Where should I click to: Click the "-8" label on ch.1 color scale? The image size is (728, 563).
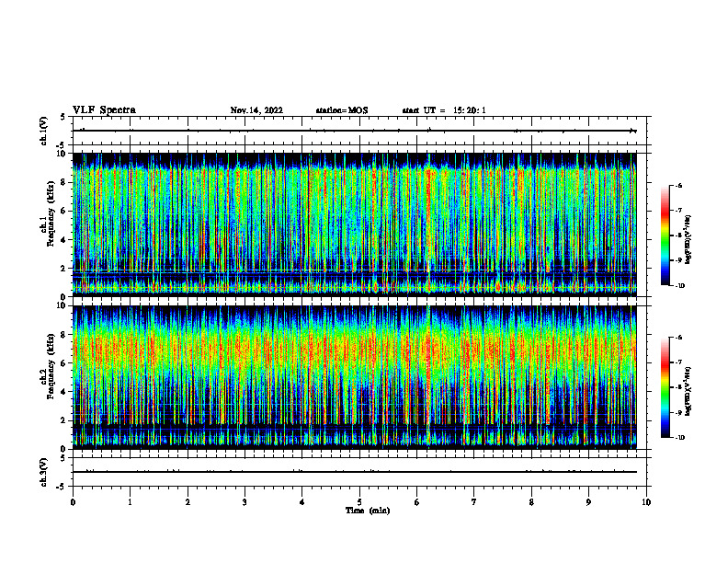coord(678,236)
